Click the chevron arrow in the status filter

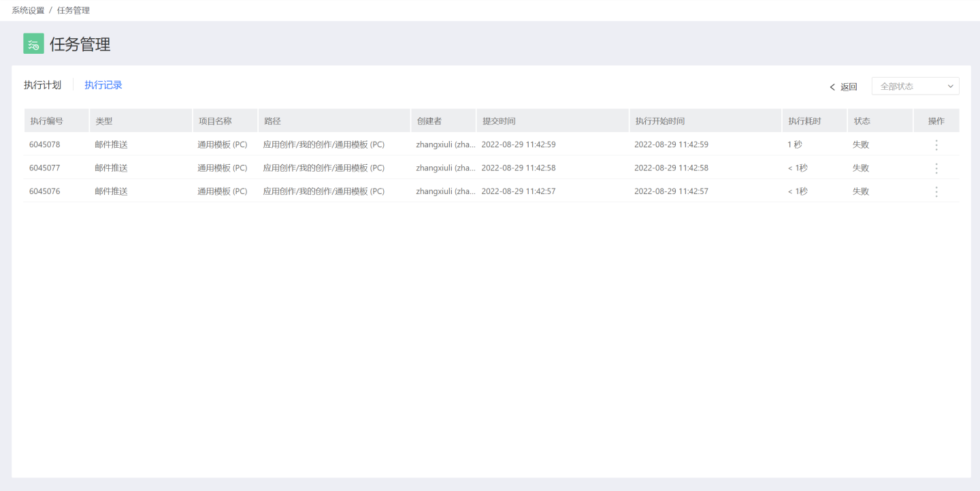point(950,86)
